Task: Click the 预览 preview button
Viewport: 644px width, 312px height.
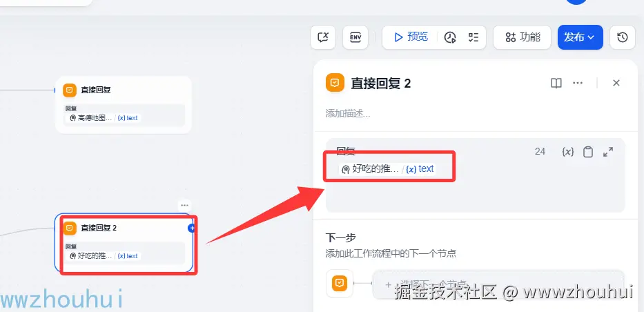Action: tap(411, 37)
